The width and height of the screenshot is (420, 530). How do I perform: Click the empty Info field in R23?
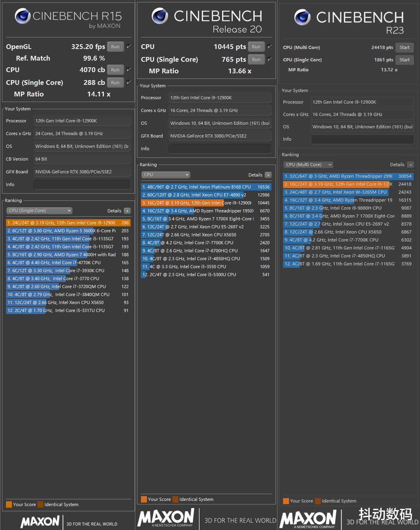tap(362, 139)
